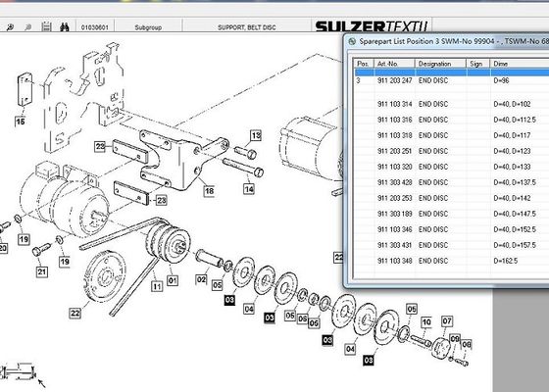This screenshot has height=392, width=549.
Task: Click the D=40, D=147.5 dimension cell
Action: point(515,214)
